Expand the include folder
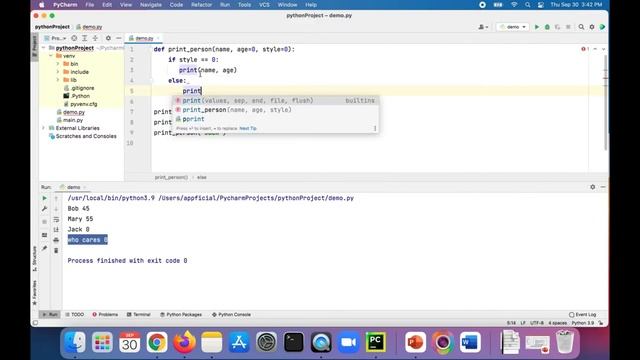 pyautogui.click(x=58, y=72)
